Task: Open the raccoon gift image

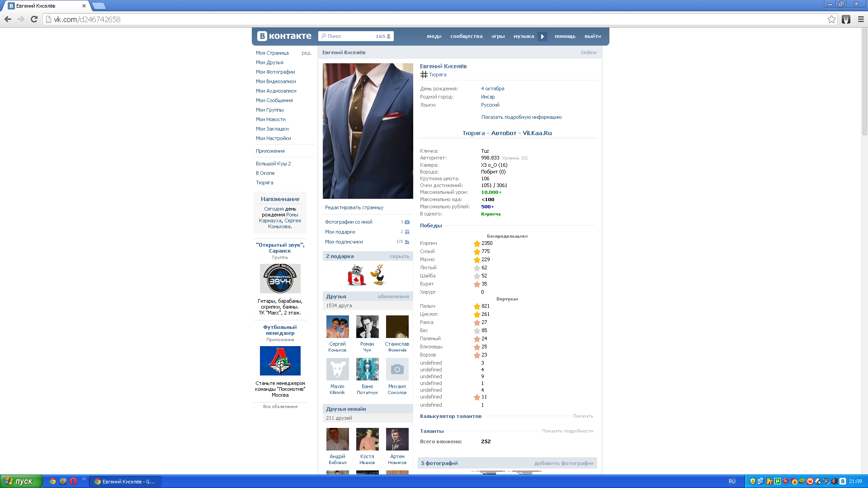Action: tap(357, 275)
